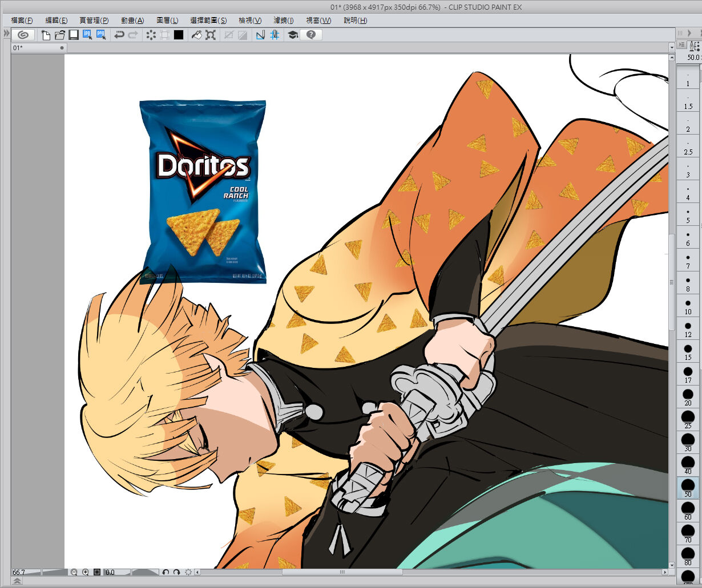Select brush size 10
Viewport: 702px width, 588px height.
(x=688, y=306)
